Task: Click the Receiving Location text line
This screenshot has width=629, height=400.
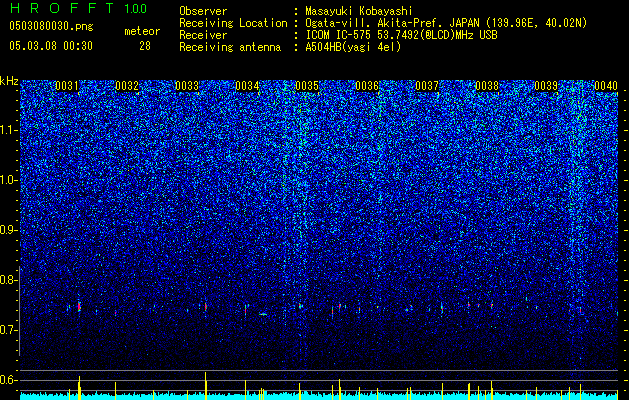Action: pyautogui.click(x=383, y=23)
